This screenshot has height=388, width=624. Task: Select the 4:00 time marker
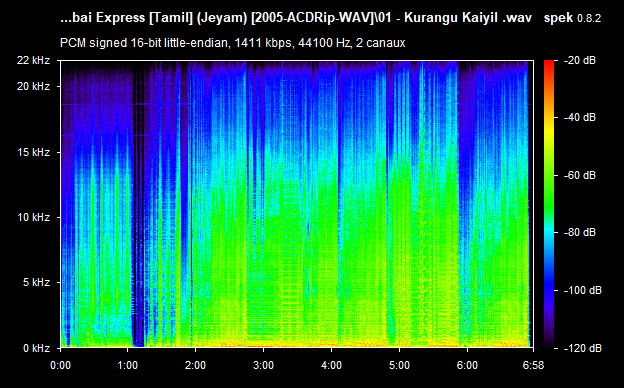tap(332, 365)
